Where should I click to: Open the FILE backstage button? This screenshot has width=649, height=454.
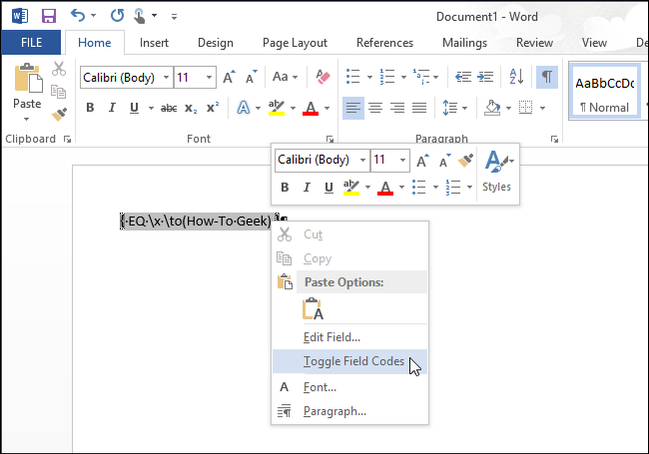pos(30,43)
